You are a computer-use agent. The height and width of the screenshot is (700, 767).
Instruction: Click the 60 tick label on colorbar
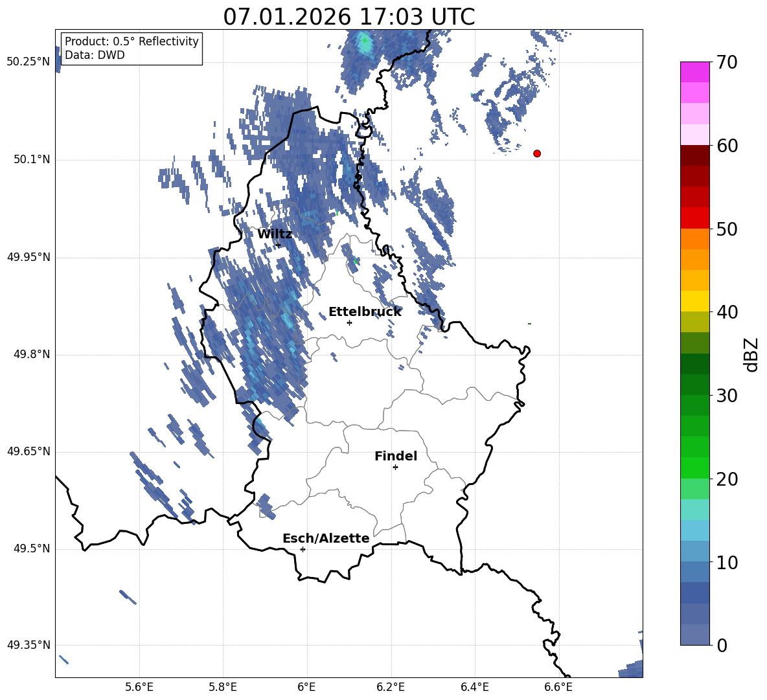pos(727,146)
